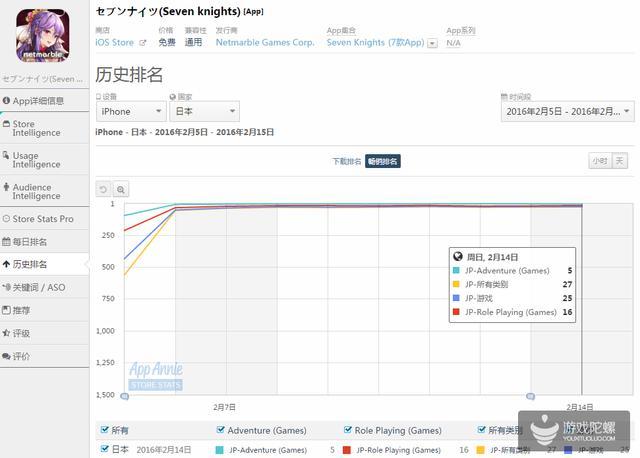The width and height of the screenshot is (640, 458).
Task: Open the 推荐 sidebar page
Action: click(x=44, y=310)
